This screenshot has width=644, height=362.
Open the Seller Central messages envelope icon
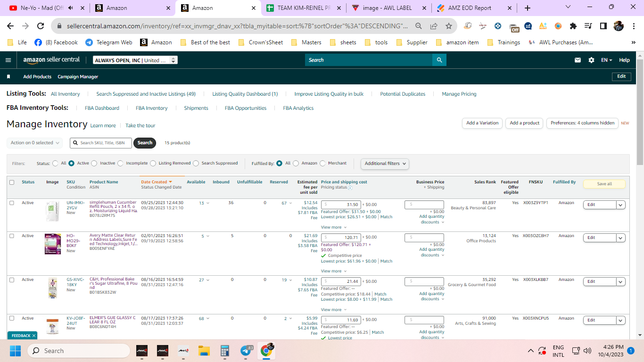pos(578,60)
